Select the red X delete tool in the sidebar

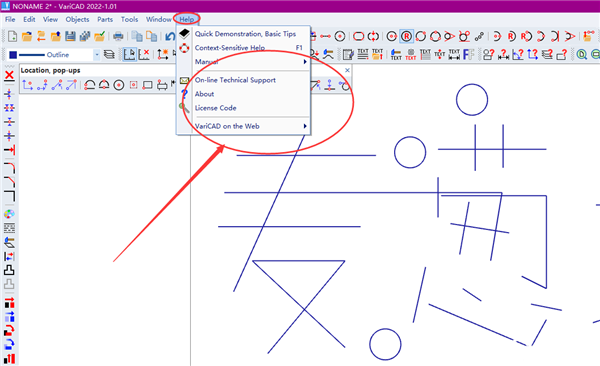click(9, 75)
